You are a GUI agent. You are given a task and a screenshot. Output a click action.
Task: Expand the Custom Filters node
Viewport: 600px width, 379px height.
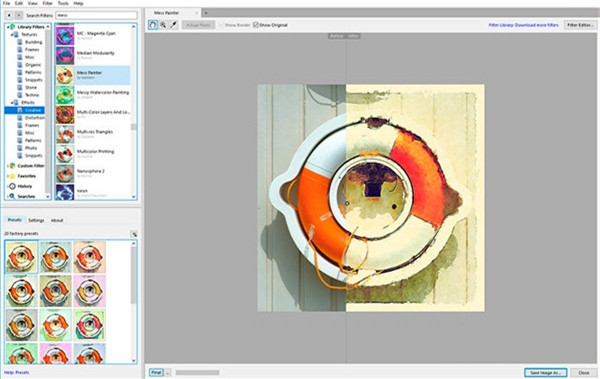click(x=7, y=166)
